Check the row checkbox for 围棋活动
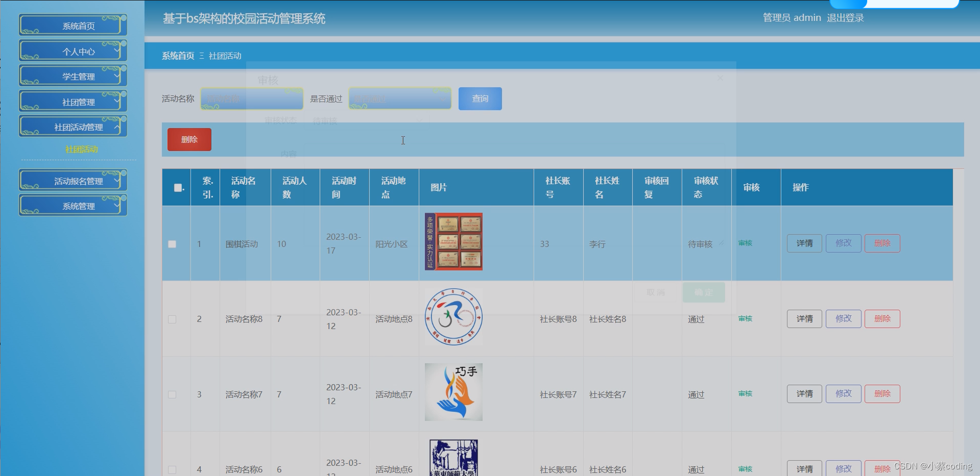The image size is (980, 476). 172,244
